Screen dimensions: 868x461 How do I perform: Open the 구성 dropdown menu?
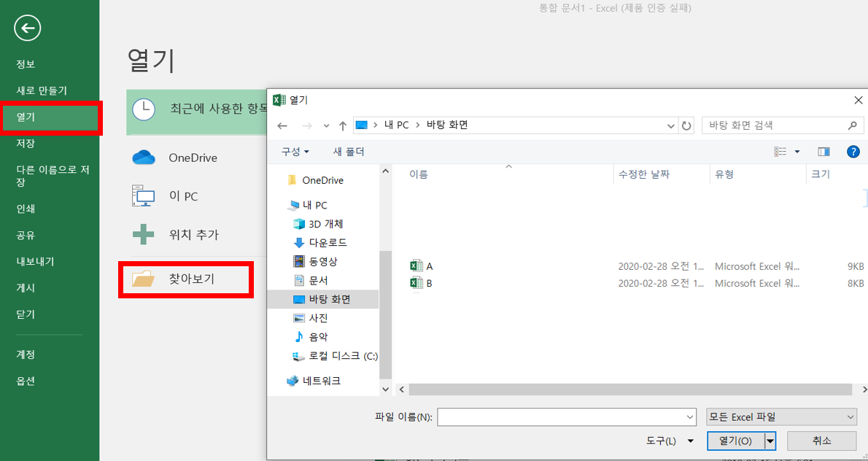pyautogui.click(x=295, y=151)
